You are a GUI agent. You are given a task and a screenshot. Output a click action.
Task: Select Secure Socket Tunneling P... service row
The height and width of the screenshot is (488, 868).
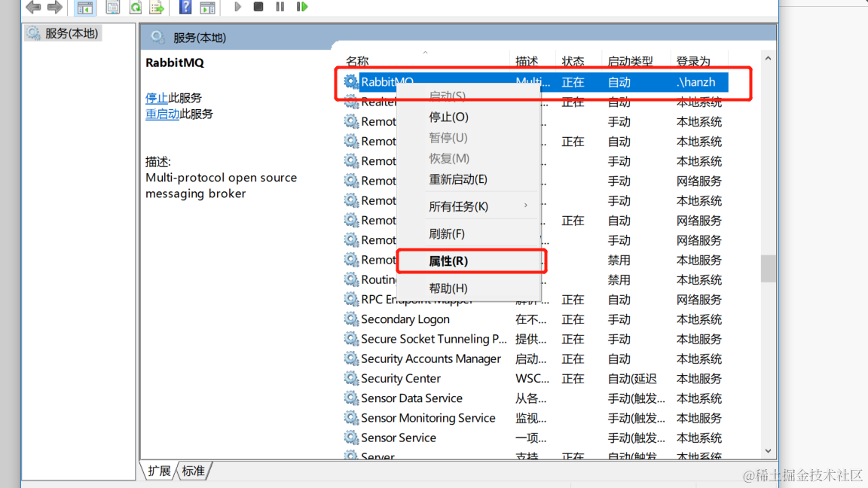535,339
